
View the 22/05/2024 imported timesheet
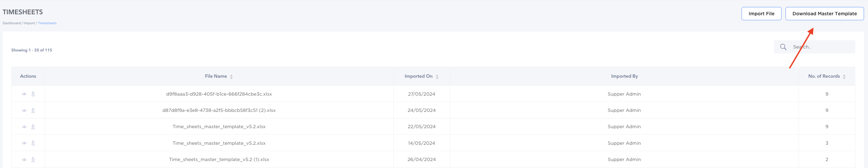coord(24,127)
